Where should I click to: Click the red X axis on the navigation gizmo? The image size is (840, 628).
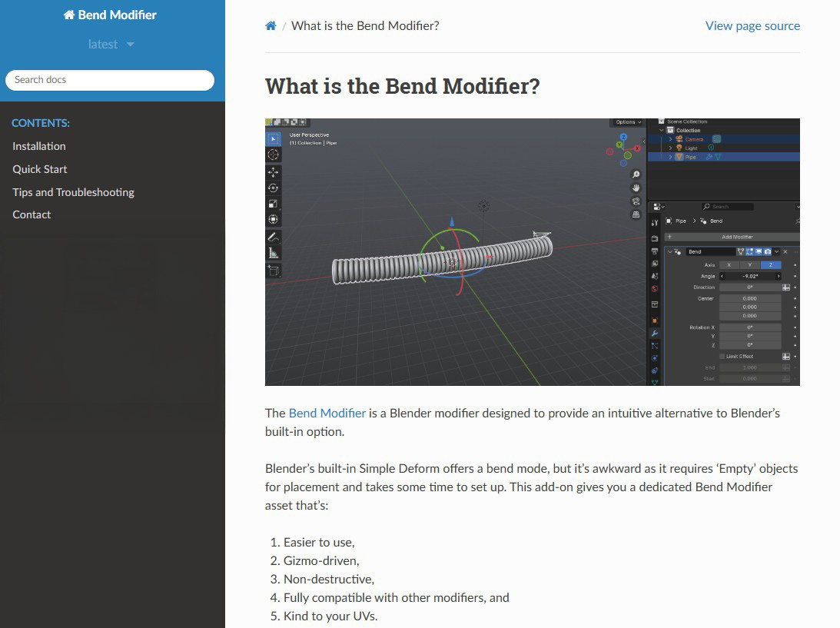point(637,148)
